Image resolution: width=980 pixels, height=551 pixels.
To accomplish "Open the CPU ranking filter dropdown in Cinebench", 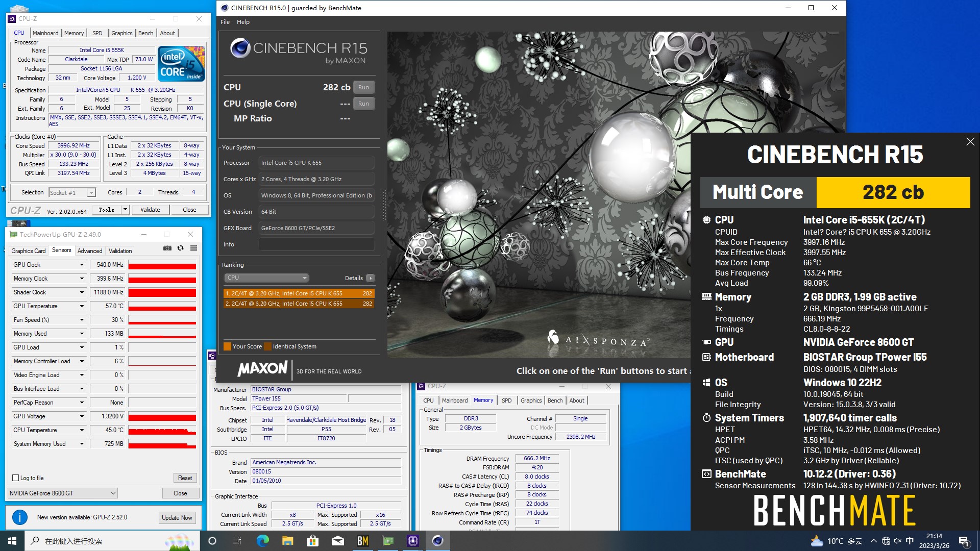I will click(266, 278).
